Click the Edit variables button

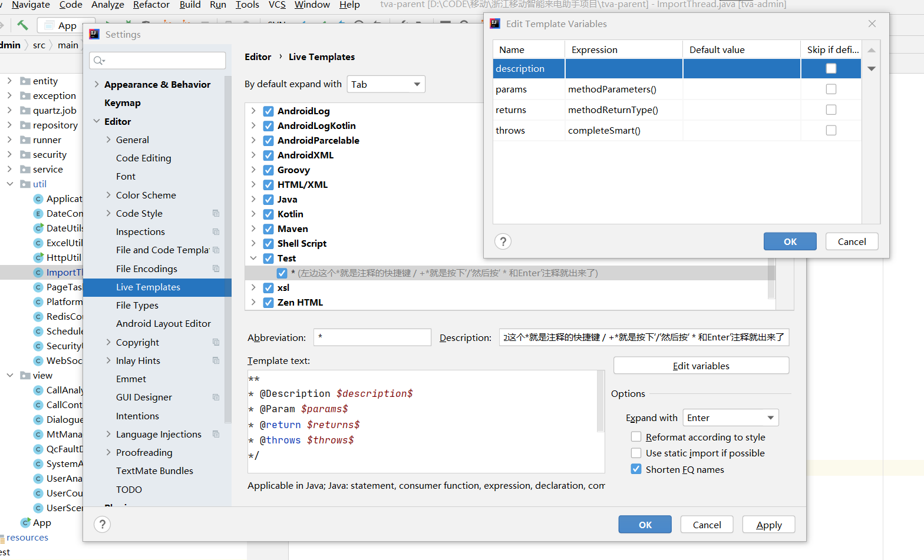pyautogui.click(x=701, y=366)
